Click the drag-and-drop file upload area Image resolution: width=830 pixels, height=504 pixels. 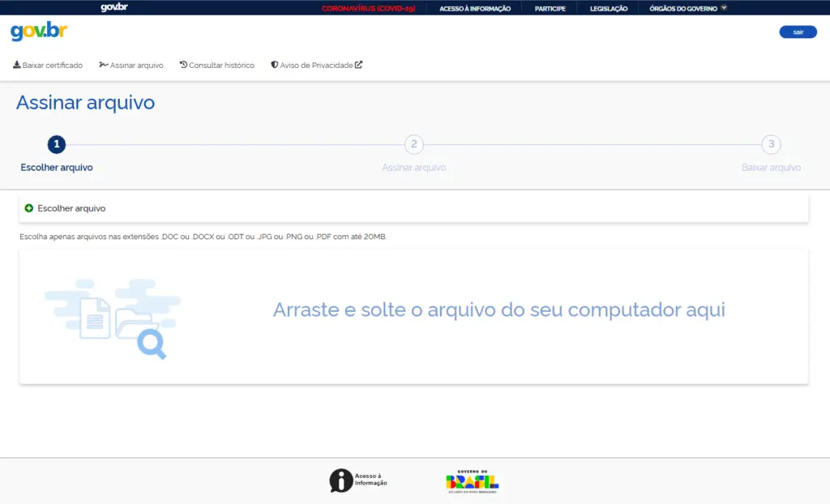click(x=415, y=314)
